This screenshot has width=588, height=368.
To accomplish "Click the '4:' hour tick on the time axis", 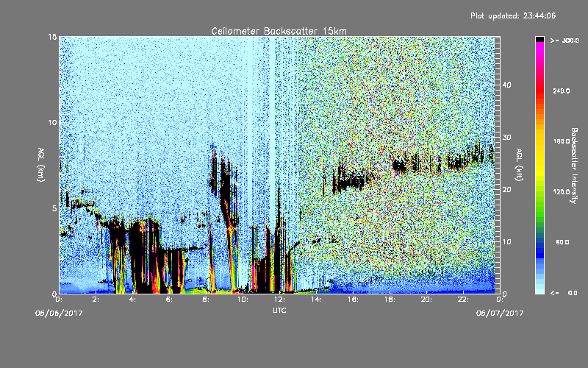I will 132,300.
